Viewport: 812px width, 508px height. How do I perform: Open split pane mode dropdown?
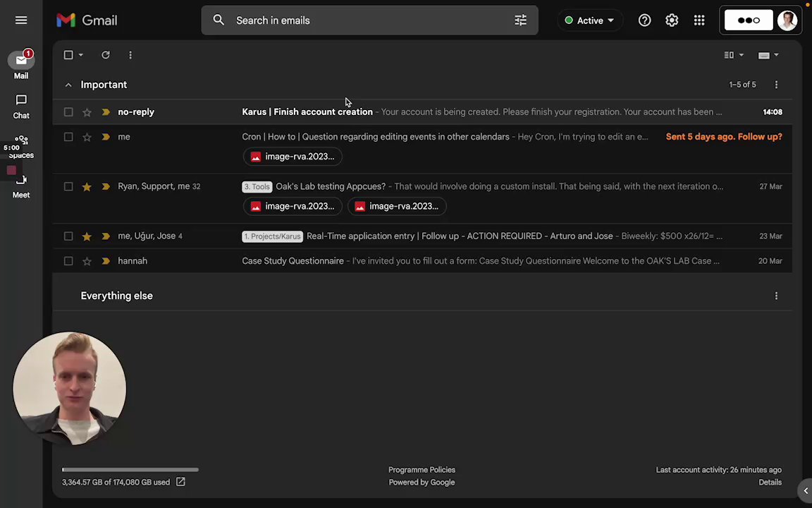(x=733, y=55)
